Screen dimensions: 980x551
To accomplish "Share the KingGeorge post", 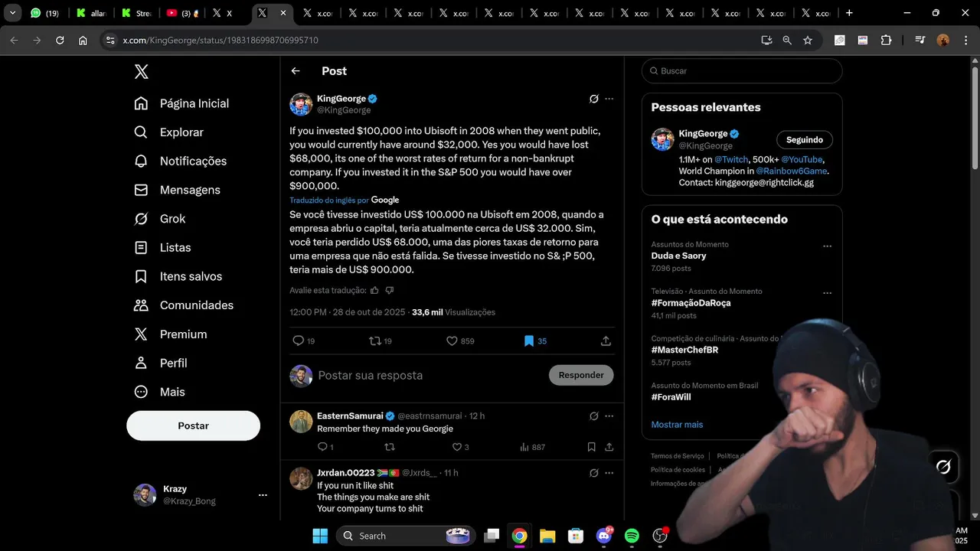I will point(606,341).
